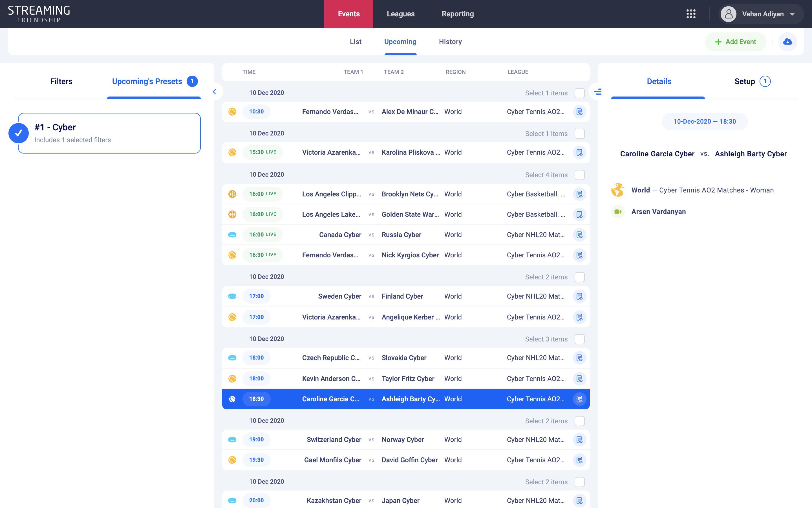
Task: Open details icon for Sweden vs Finland row
Action: point(579,296)
